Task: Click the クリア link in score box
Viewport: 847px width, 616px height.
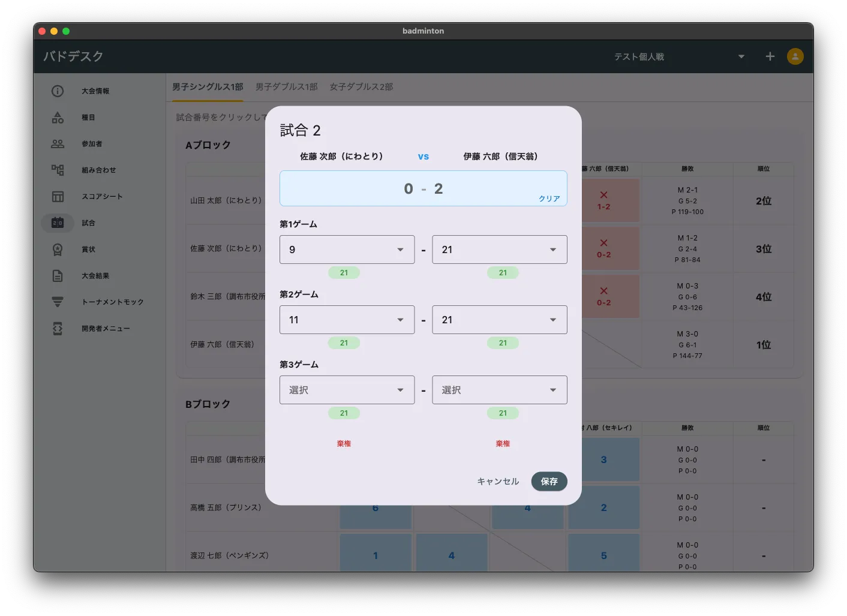Action: click(x=549, y=199)
